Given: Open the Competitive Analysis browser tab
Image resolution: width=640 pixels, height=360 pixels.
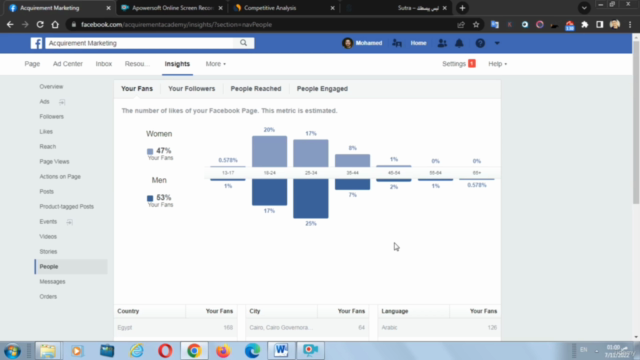Looking at the screenshot, I should pos(270,8).
